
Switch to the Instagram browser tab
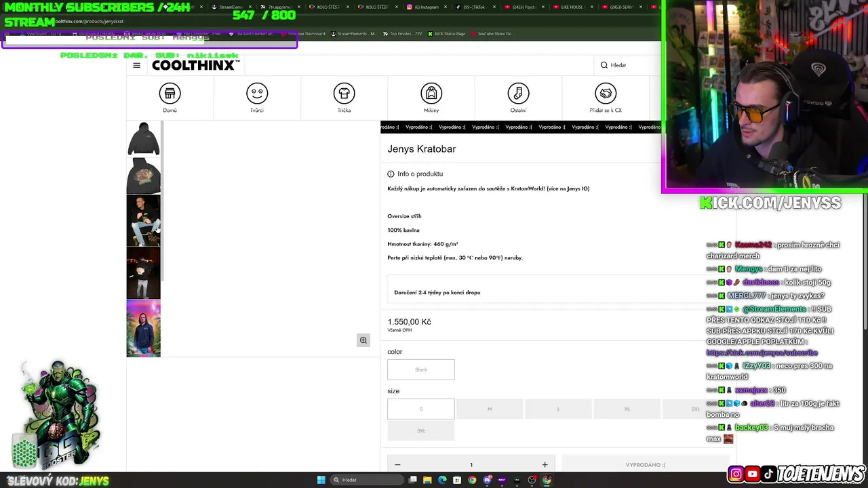click(x=427, y=7)
